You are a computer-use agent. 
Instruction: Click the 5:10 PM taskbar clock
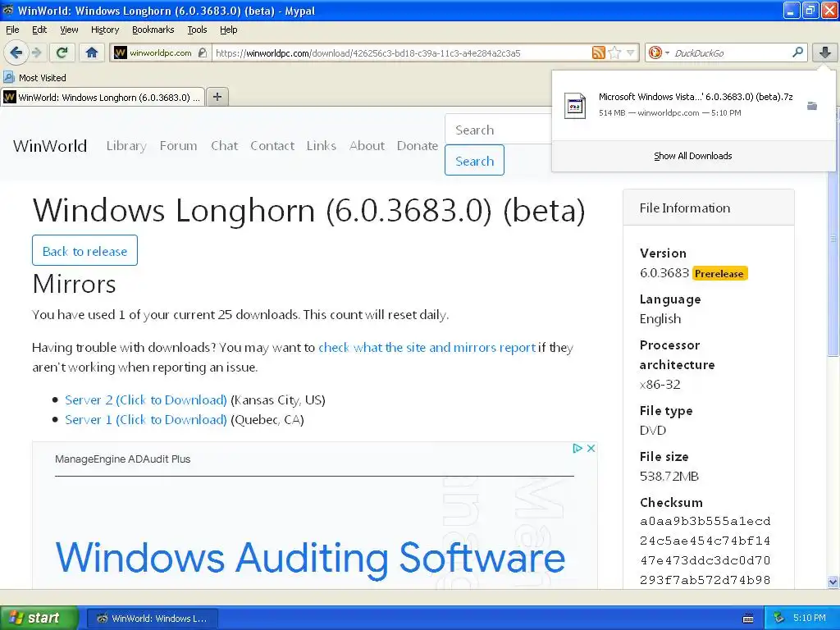click(810, 618)
